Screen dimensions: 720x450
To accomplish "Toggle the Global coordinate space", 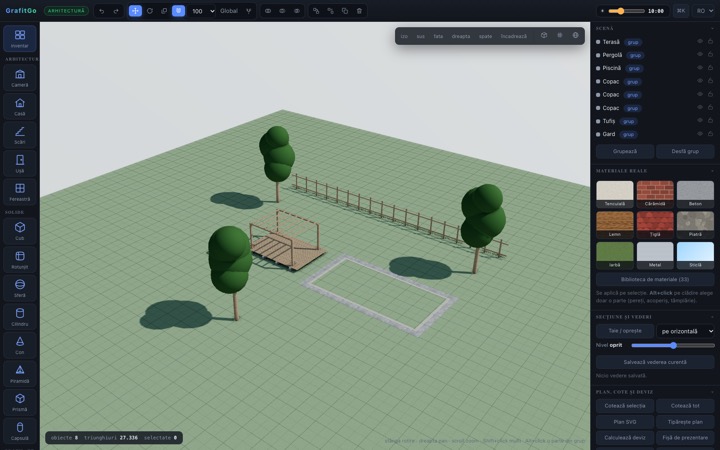I will pyautogui.click(x=229, y=11).
